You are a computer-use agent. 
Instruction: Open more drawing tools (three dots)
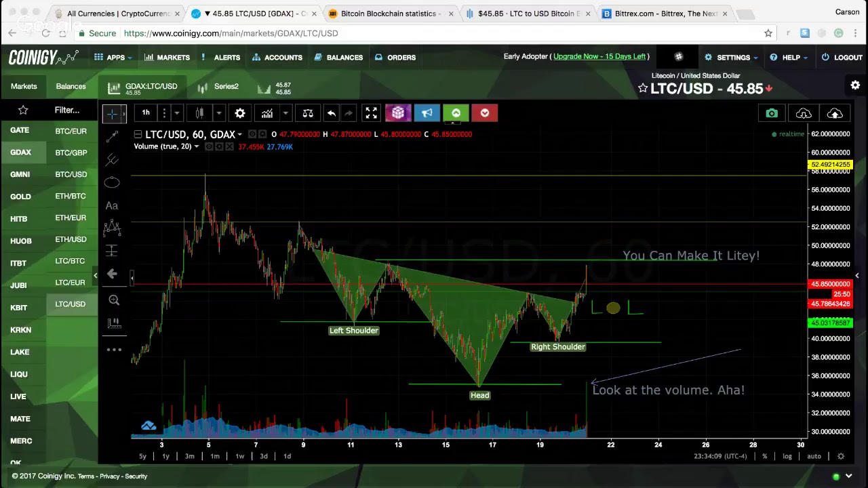tap(114, 350)
